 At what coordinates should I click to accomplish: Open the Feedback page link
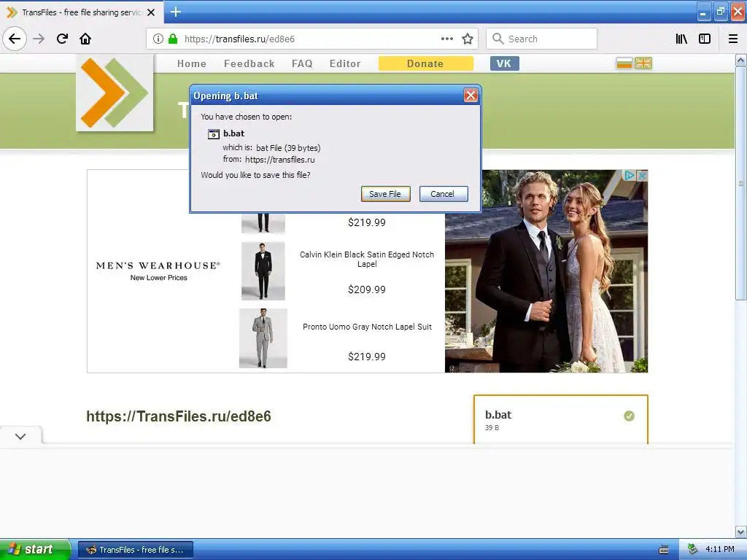pos(249,63)
